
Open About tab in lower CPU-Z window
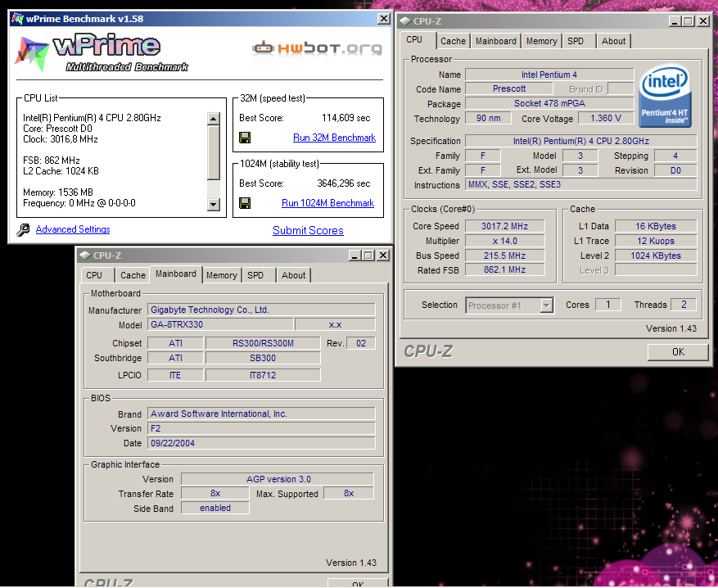294,275
